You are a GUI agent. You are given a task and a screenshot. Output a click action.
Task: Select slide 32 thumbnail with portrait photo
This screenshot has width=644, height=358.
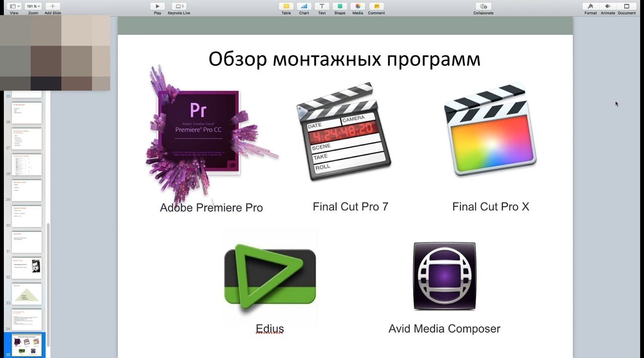click(x=27, y=268)
